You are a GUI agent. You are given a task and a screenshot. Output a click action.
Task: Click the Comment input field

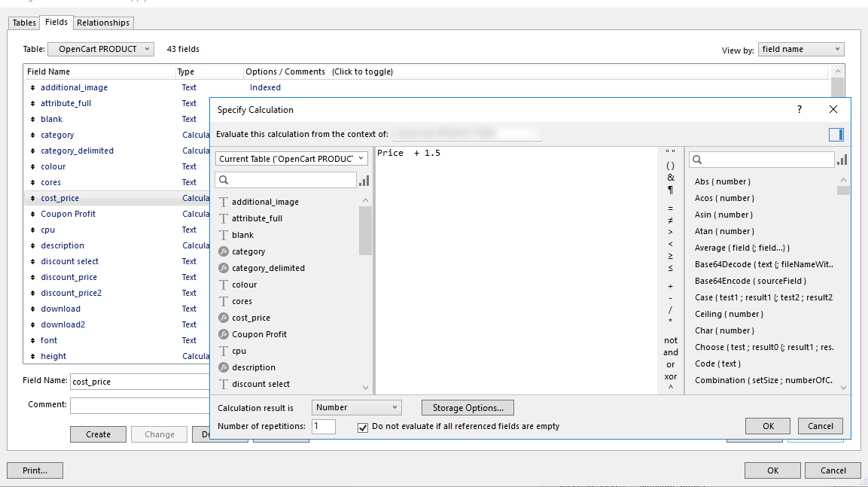pyautogui.click(x=140, y=406)
